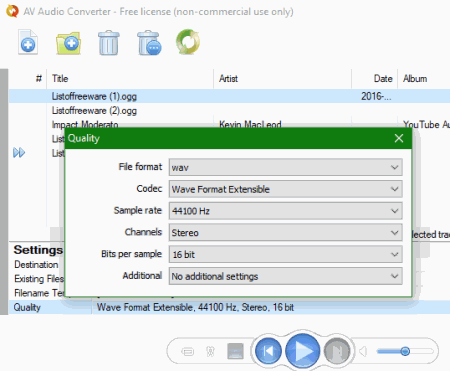Click the gray display icon in the player
The image size is (450, 371).
(x=235, y=351)
